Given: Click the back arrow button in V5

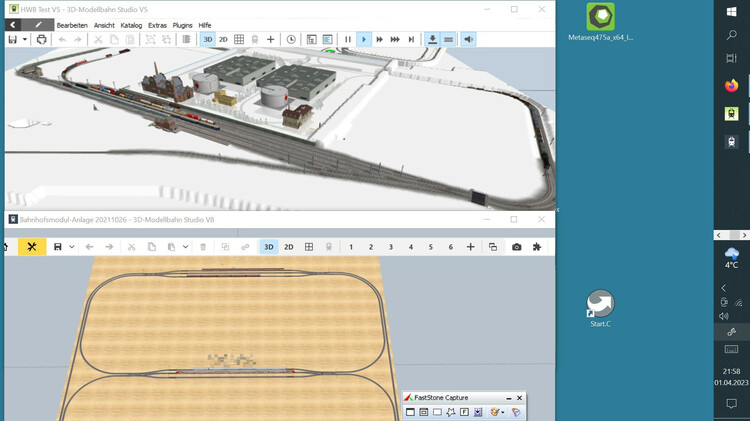Looking at the screenshot, I should [13, 24].
